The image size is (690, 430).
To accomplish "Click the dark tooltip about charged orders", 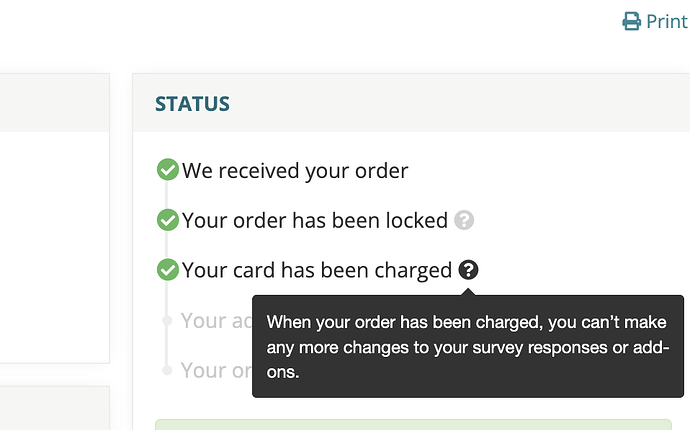I will [x=468, y=346].
